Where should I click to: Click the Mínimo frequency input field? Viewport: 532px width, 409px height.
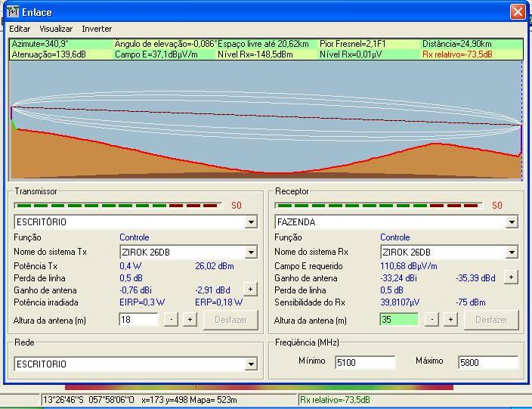point(365,362)
